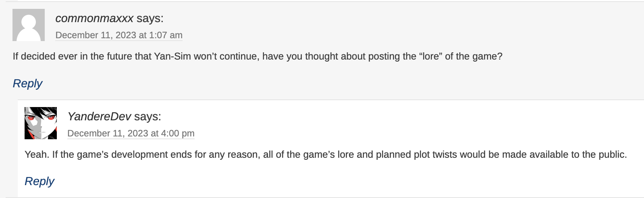The height and width of the screenshot is (198, 644).
Task: Click commonmaxxx's default gray avatar
Action: [x=29, y=25]
